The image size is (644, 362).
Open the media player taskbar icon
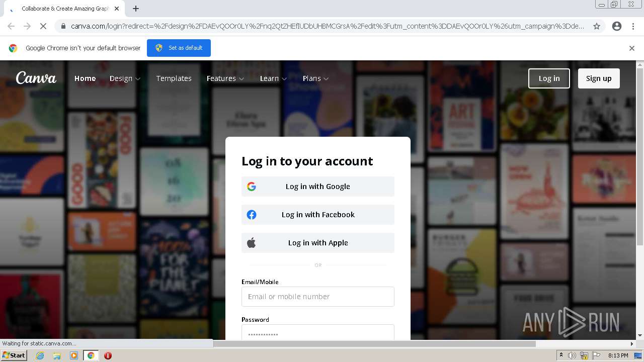coord(74,355)
